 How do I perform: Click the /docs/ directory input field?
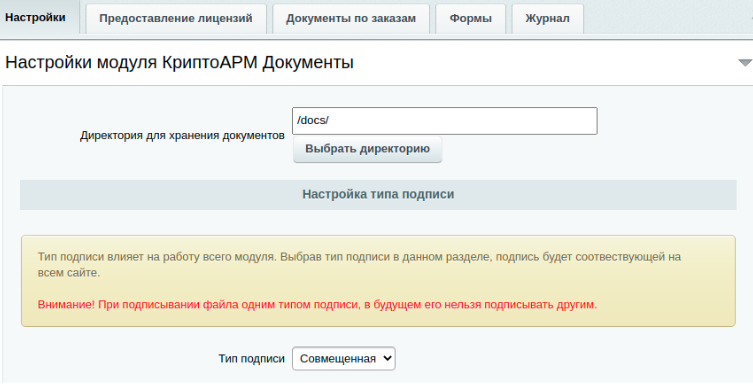(x=445, y=121)
